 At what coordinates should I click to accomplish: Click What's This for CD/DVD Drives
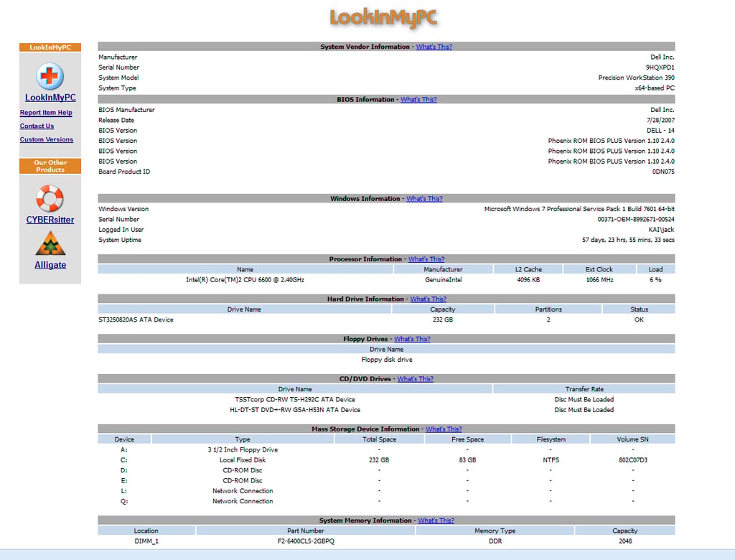point(416,379)
